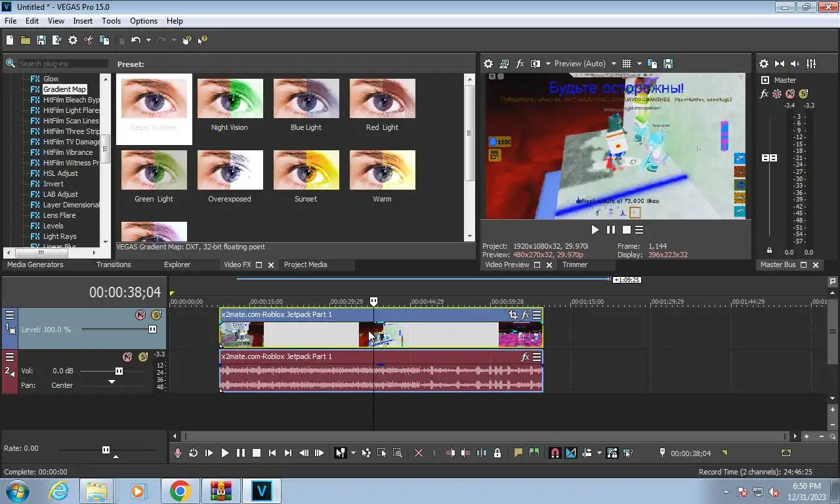Choose the Lens Flare plug-in
Screen dimensions: 840x504
click(59, 215)
